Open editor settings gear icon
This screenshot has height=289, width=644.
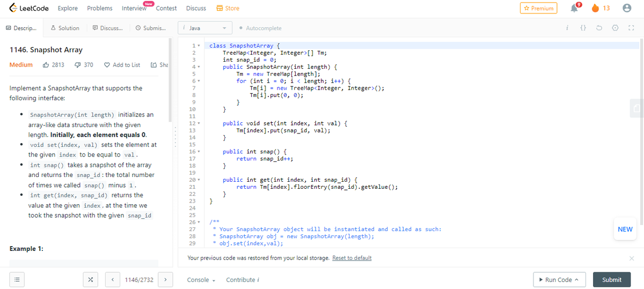click(616, 28)
